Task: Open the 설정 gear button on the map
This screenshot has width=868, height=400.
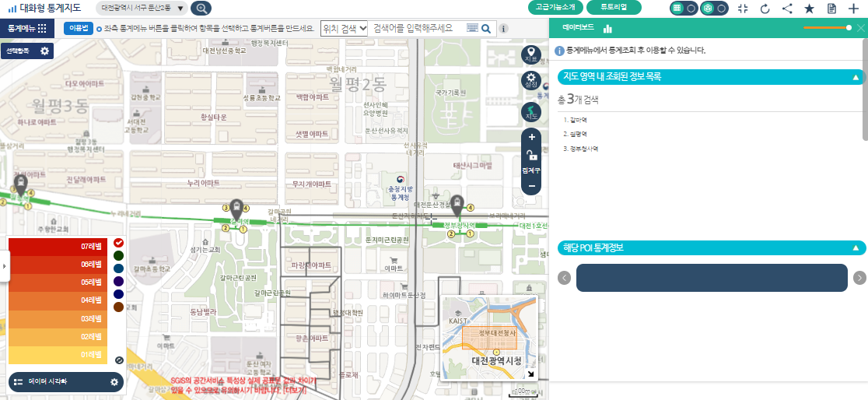Action: (531, 80)
